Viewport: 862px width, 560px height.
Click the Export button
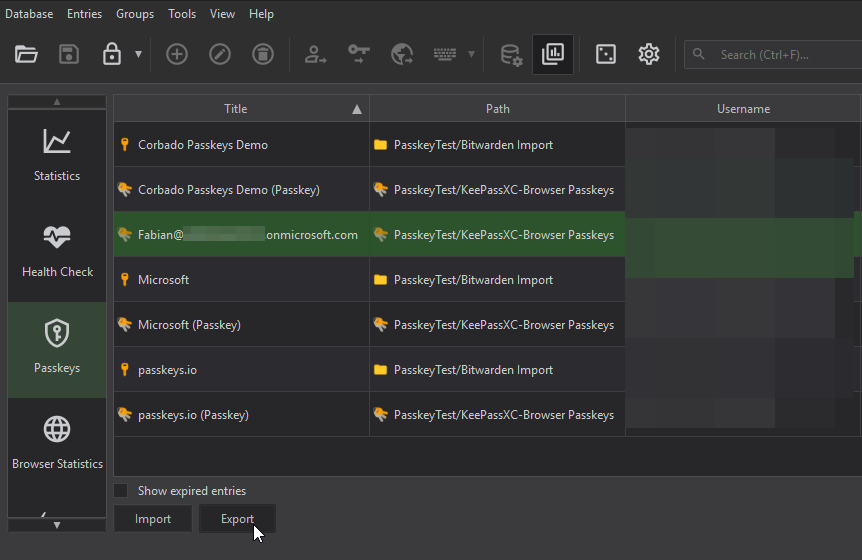(x=237, y=519)
